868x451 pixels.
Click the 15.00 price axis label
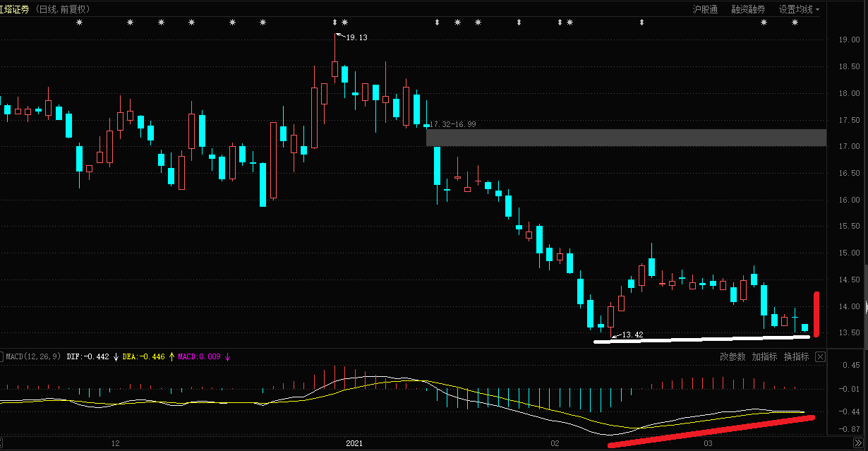pos(849,253)
